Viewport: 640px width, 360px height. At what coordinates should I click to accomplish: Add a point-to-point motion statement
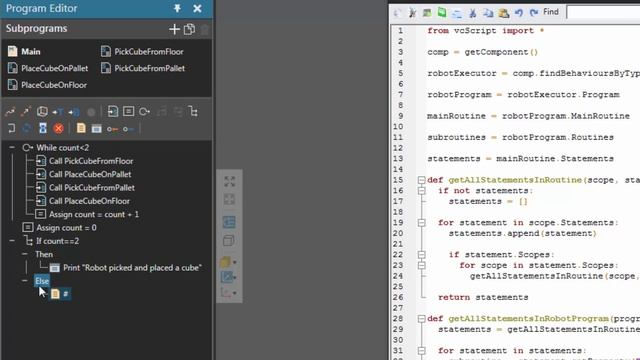coord(10,111)
